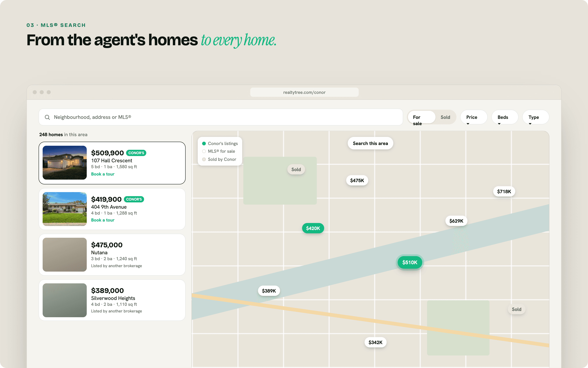Switch to Sold listings toggle
Image resolution: width=588 pixels, height=368 pixels.
[445, 117]
